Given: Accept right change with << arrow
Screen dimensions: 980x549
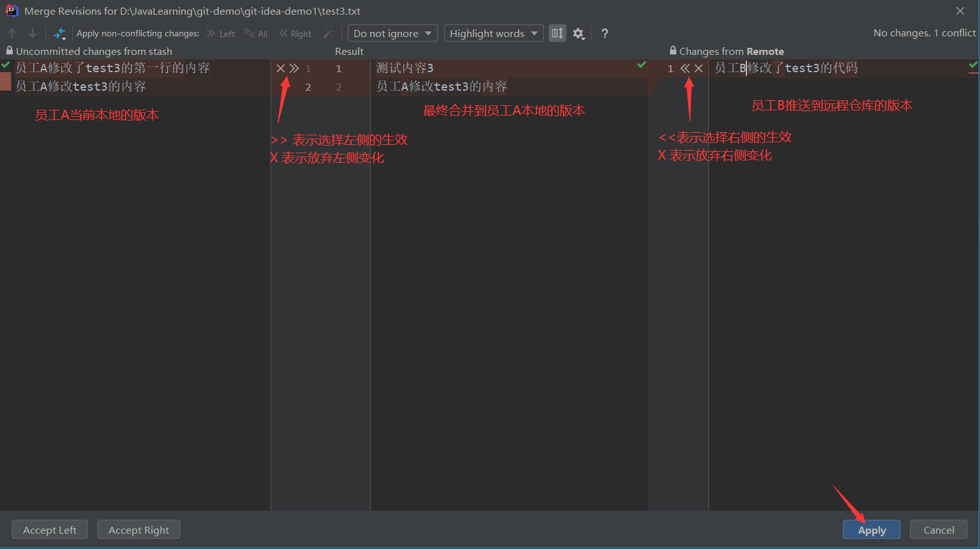Looking at the screenshot, I should tap(685, 68).
